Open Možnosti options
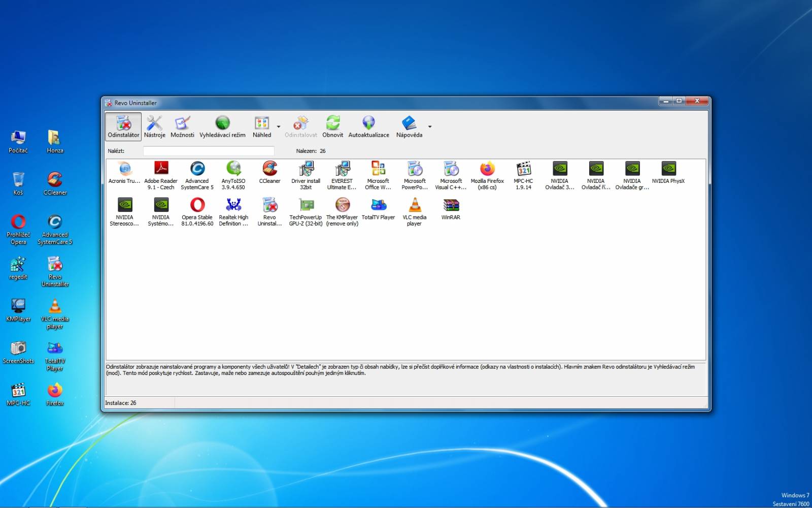Image resolution: width=812 pixels, height=508 pixels. [182, 126]
